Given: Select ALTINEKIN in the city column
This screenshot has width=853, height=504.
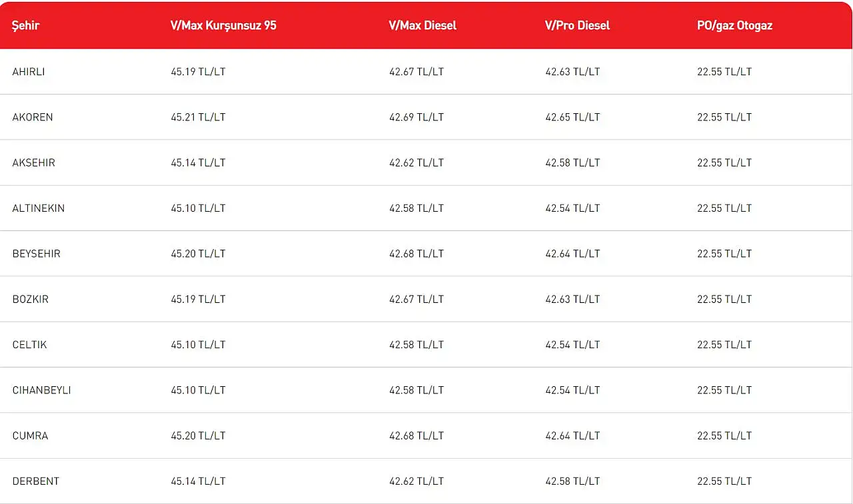Looking at the screenshot, I should point(39,208).
